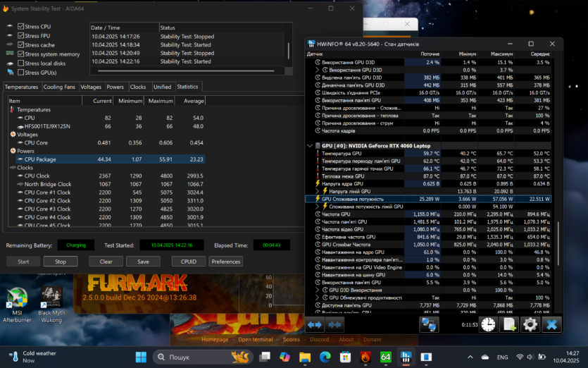Reset HWiNFO values with the clock icon

point(488,324)
